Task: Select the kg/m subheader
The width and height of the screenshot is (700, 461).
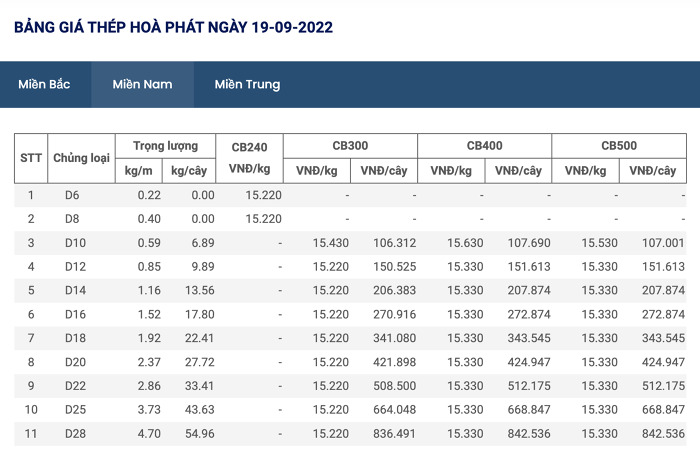Action: 138,170
